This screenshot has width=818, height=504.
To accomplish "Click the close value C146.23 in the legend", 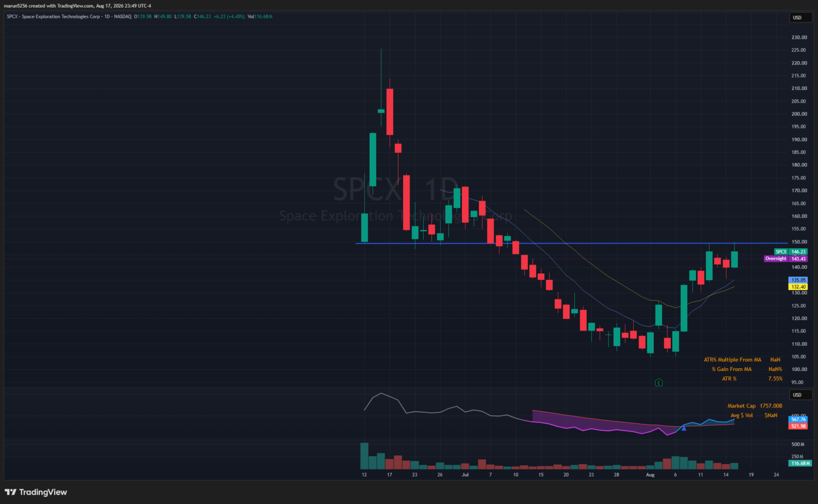I will coord(202,16).
